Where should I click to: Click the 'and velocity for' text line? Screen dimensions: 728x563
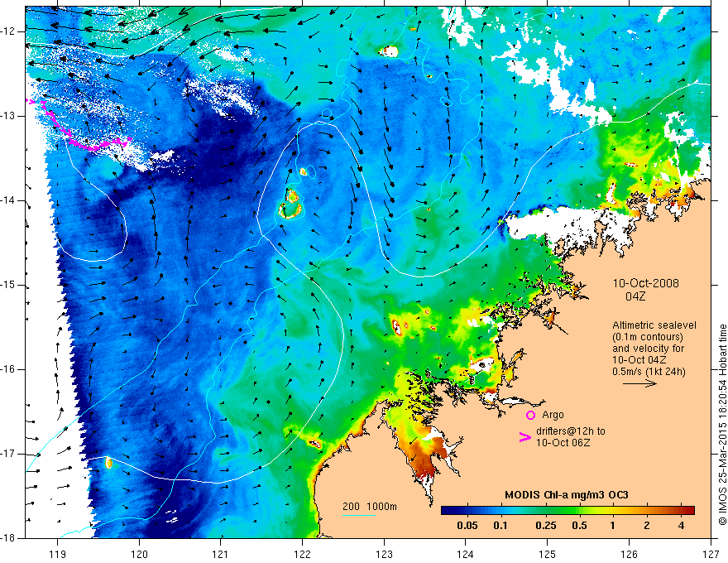[648, 349]
